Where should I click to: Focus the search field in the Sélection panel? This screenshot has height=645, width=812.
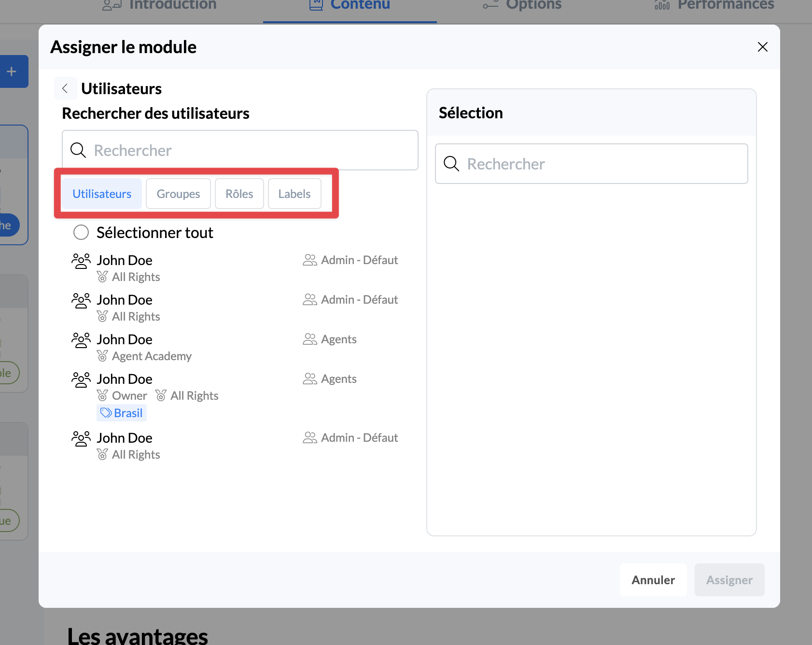603,164
